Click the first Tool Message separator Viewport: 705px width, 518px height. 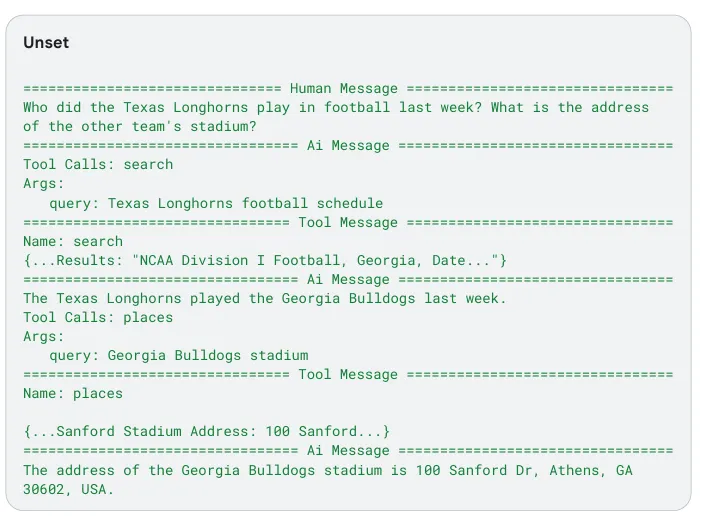(348, 222)
